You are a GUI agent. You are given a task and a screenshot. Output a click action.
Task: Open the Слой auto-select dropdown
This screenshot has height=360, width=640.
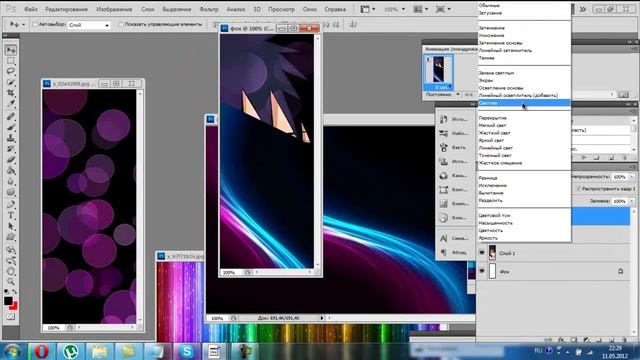89,25
